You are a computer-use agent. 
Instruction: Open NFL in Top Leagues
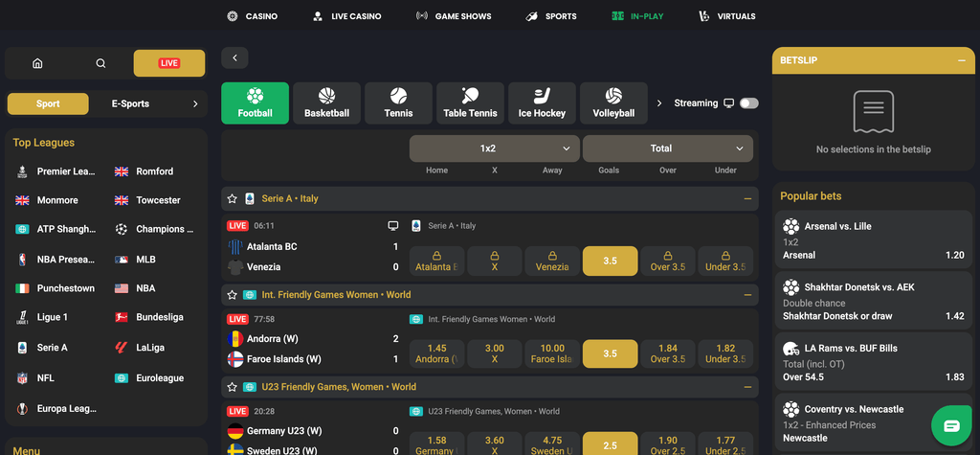point(35,378)
